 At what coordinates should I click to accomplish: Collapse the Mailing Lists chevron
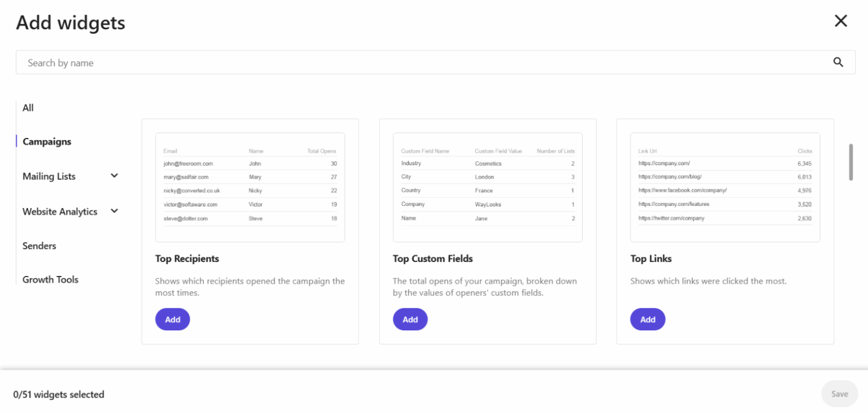pos(115,176)
